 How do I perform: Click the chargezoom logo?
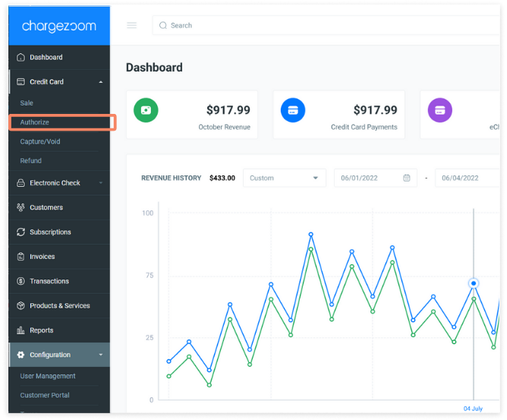coord(59,26)
